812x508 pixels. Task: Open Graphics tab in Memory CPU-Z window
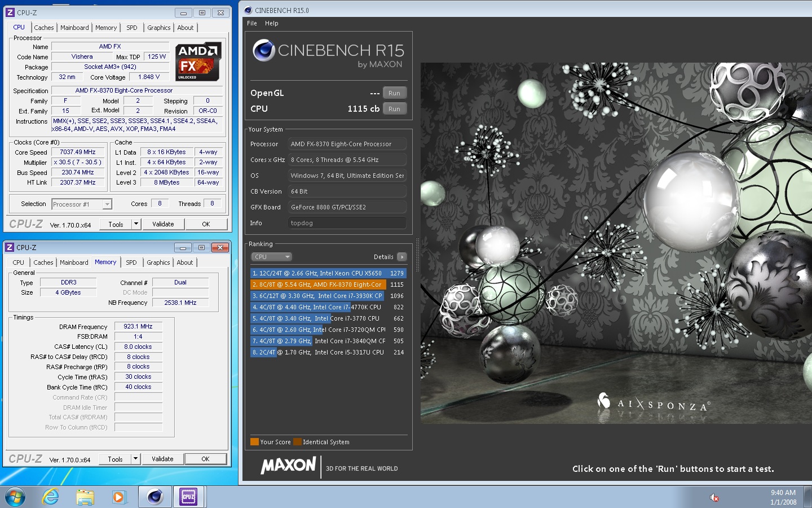click(158, 262)
